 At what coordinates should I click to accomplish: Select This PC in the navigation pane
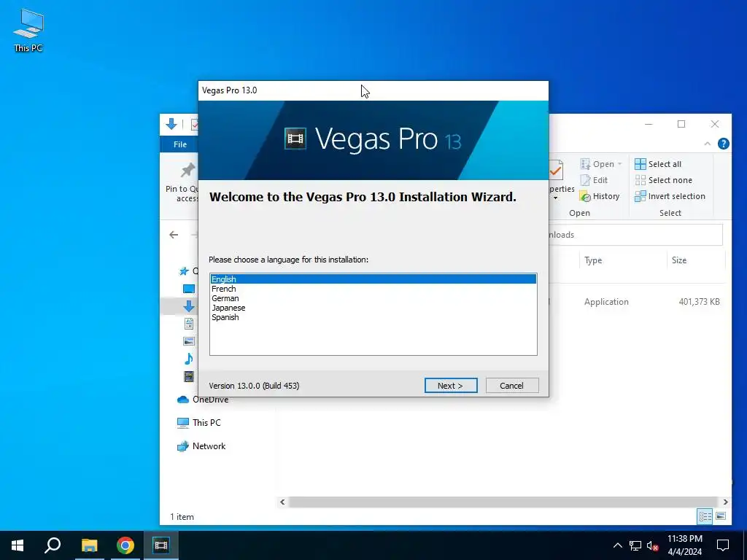pos(199,423)
